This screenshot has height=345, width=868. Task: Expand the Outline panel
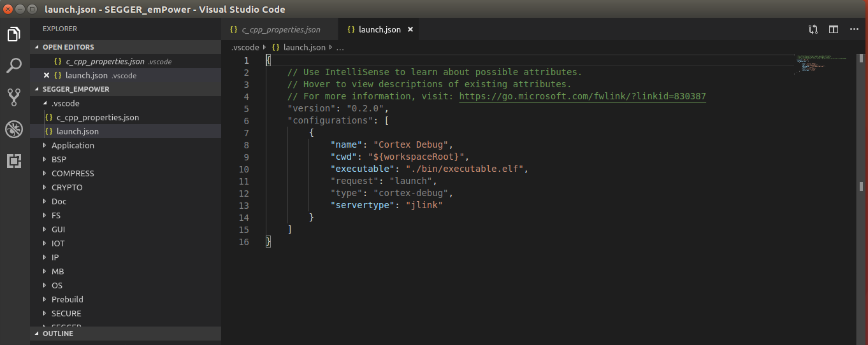click(x=57, y=334)
